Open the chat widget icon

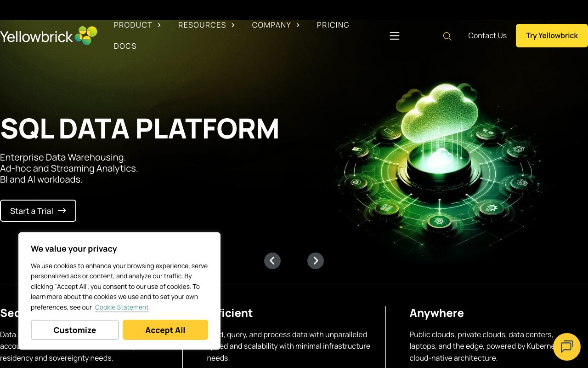(x=567, y=347)
